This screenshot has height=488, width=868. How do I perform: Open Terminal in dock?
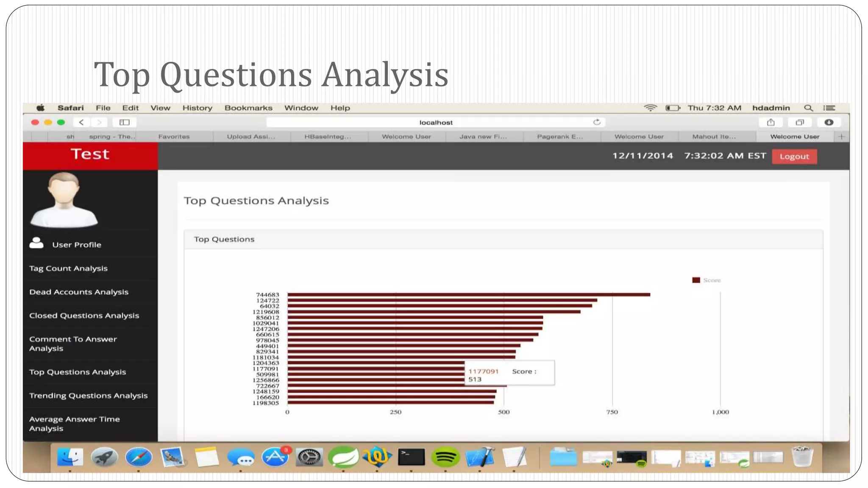pos(411,457)
